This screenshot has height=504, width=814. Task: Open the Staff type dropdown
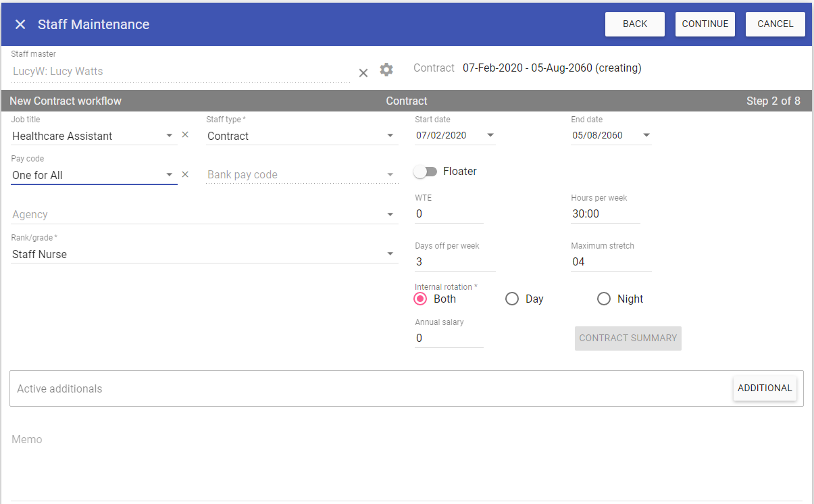[x=390, y=136]
